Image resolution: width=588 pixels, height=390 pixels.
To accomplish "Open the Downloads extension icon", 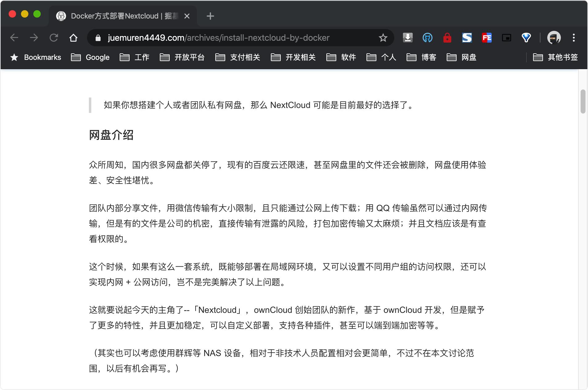I will click(408, 38).
